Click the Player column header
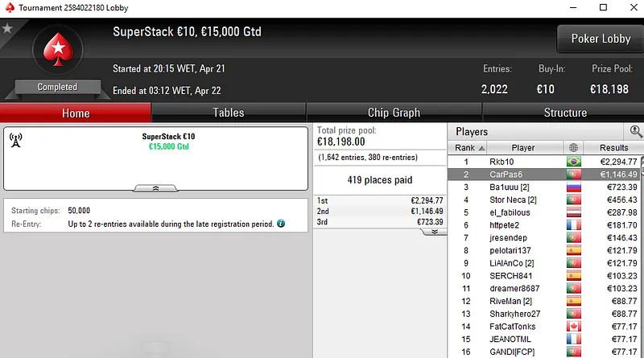This screenshot has height=358, width=644. tap(522, 148)
